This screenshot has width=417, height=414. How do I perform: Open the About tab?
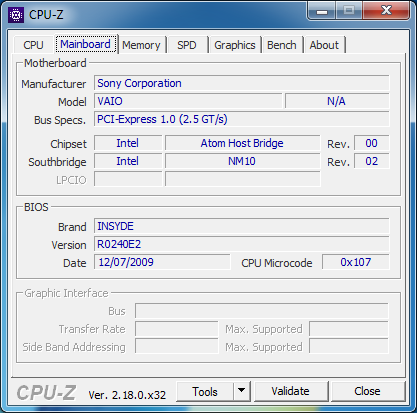tap(324, 45)
